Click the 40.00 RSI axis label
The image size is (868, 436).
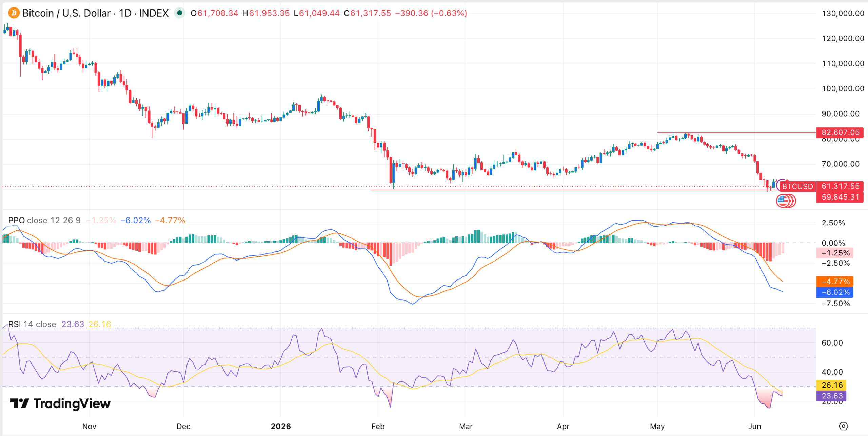pyautogui.click(x=832, y=372)
